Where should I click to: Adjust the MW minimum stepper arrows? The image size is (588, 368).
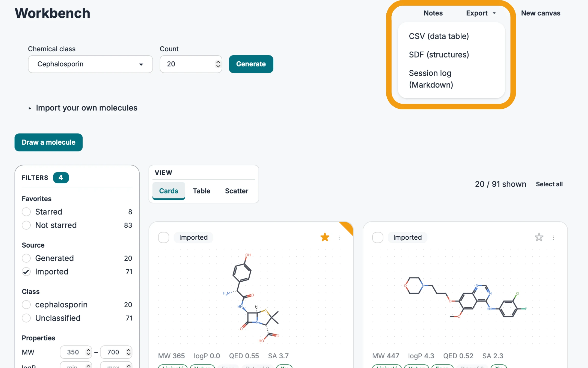(88, 352)
